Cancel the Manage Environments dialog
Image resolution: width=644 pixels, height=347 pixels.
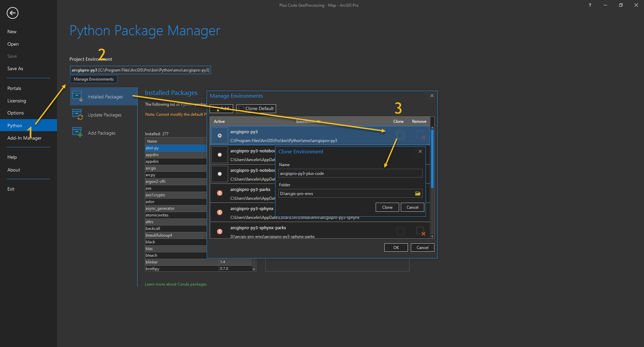click(x=423, y=248)
